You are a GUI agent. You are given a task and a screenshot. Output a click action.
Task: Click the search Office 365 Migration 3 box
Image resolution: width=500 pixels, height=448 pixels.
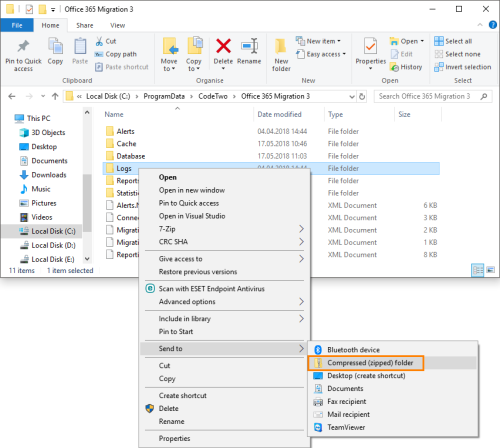433,96
